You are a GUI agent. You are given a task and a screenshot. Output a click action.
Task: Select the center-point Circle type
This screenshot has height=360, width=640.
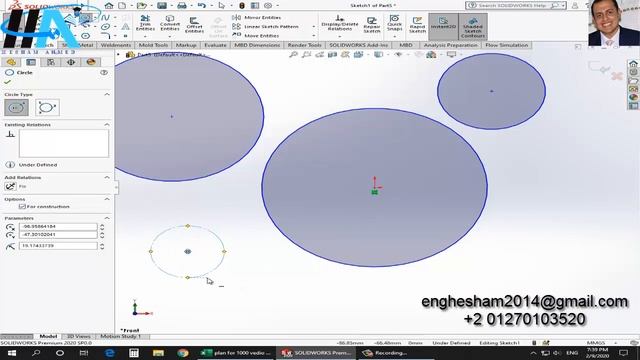click(16, 108)
